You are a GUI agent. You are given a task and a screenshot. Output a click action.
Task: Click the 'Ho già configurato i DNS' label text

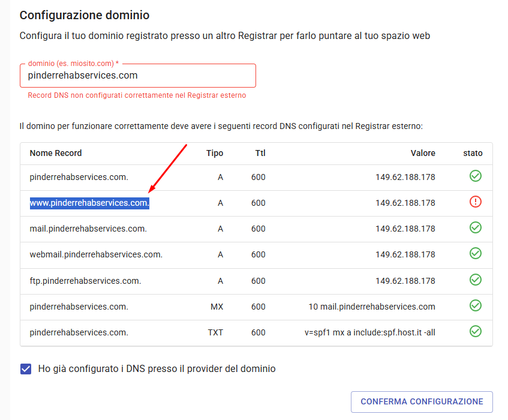[157, 369]
